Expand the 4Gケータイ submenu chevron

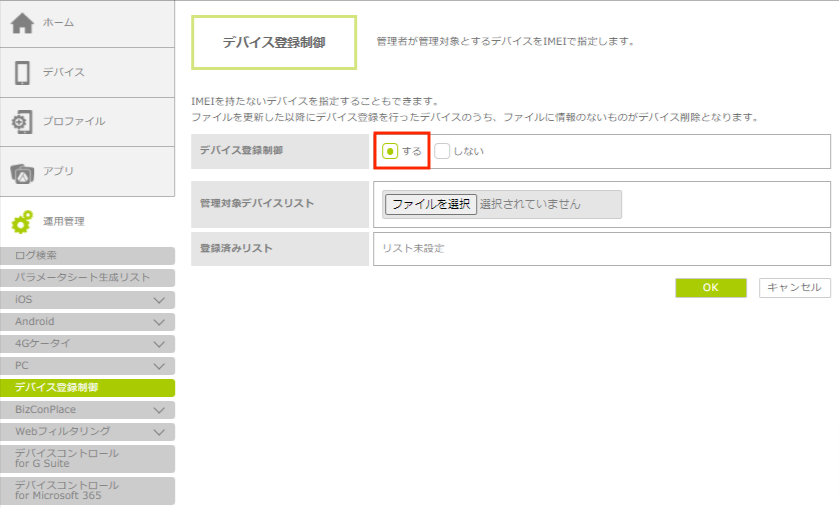159,344
